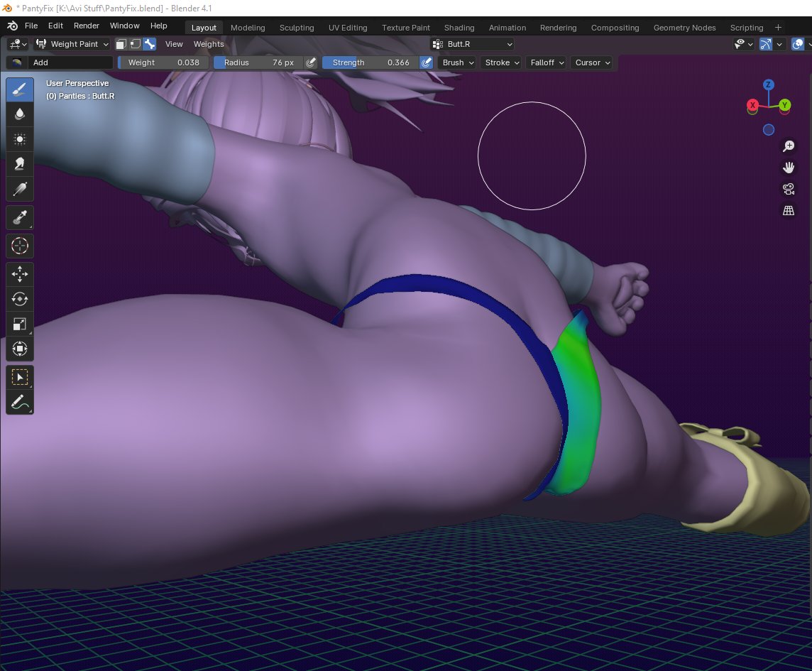Viewport: 812px width, 671px height.
Task: Switch to the Animation workspace tab
Action: (507, 28)
